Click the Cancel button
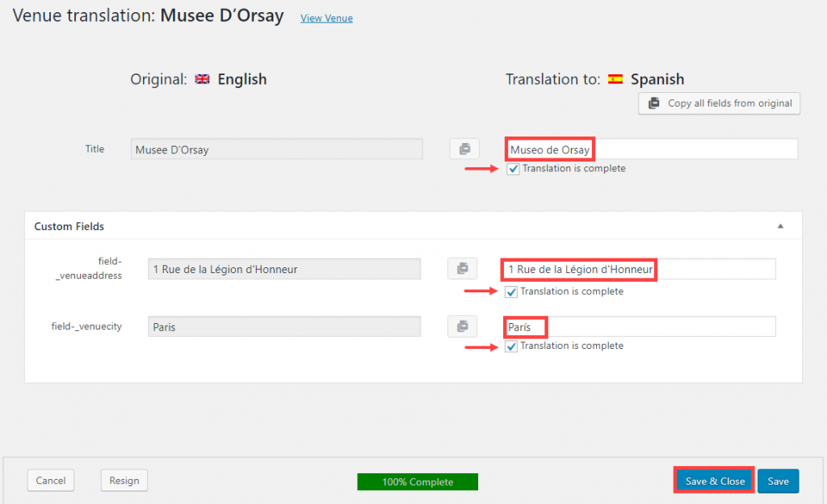827x504 pixels. [51, 481]
